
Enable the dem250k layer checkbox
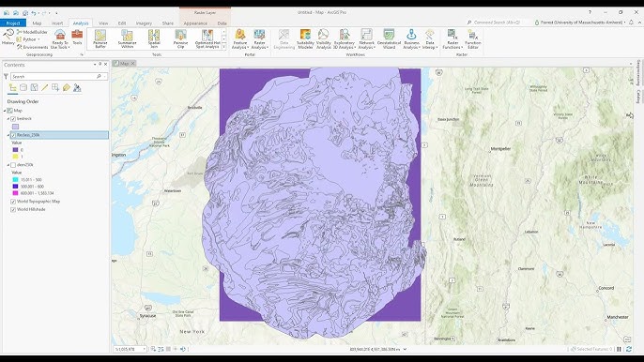[x=13, y=165]
